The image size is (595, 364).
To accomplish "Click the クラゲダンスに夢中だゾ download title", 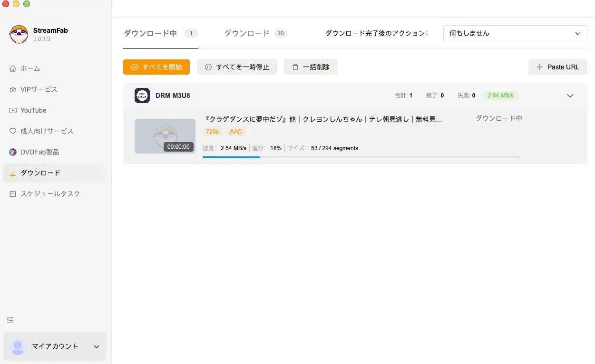I will (x=323, y=119).
